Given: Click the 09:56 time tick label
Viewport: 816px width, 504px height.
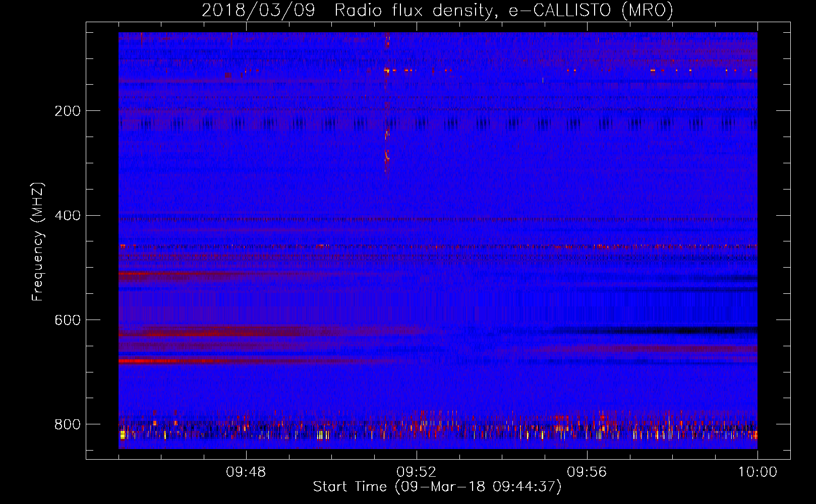Looking at the screenshot, I should (x=587, y=472).
